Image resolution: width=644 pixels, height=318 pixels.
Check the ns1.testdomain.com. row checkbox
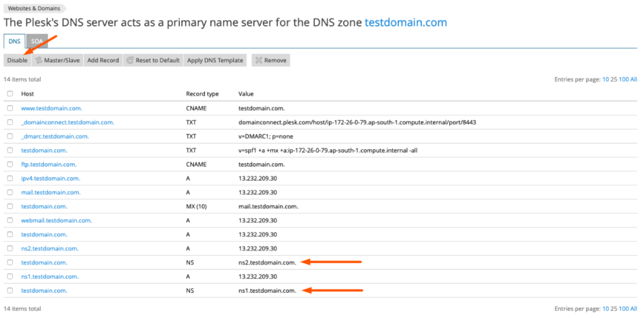10,276
